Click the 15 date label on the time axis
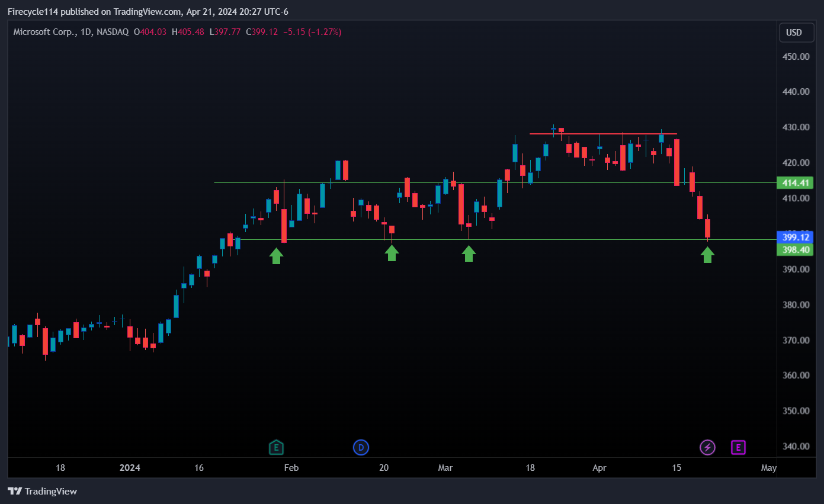The height and width of the screenshot is (504, 824). pyautogui.click(x=676, y=468)
